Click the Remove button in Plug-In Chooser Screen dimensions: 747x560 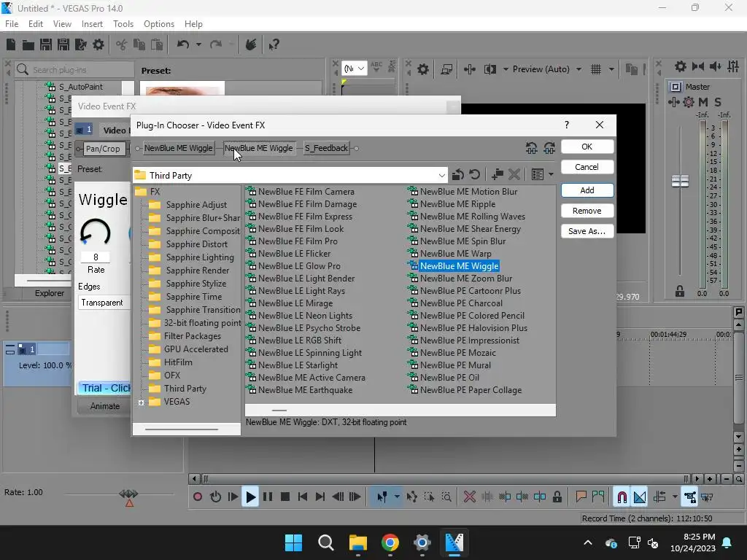point(587,211)
